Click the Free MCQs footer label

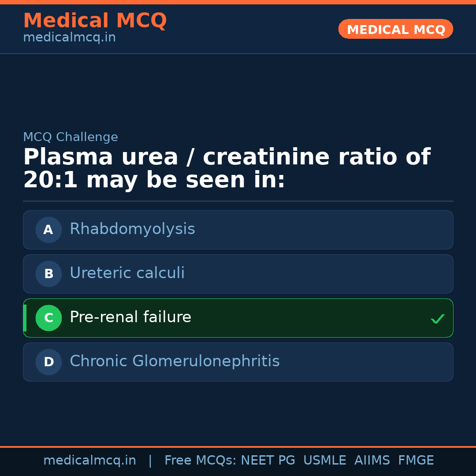tap(200, 461)
